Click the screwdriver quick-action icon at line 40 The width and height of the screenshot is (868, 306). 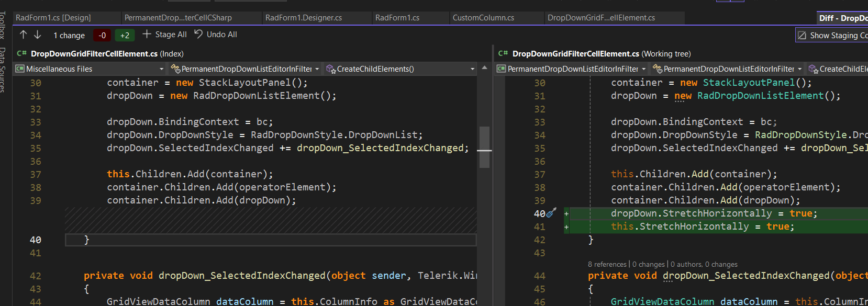(551, 212)
